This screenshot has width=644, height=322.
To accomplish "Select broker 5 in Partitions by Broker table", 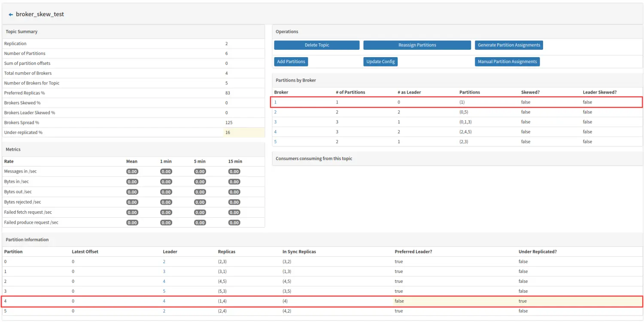I will [276, 142].
